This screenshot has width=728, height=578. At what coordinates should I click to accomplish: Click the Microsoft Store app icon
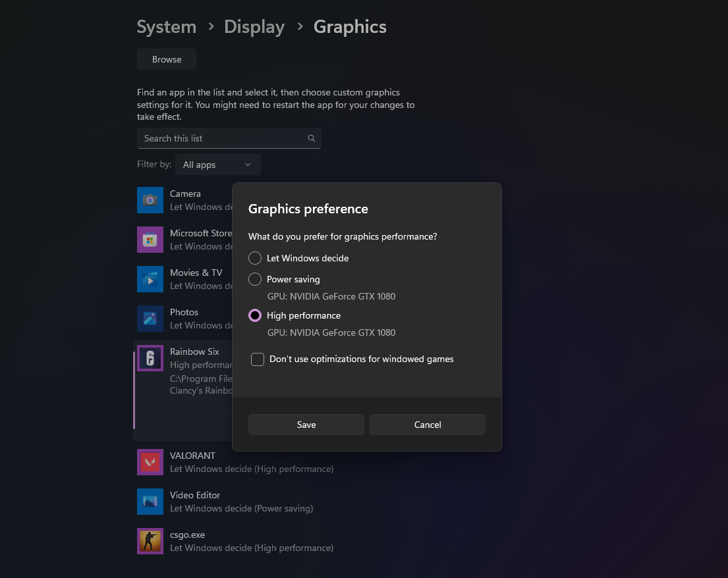pos(150,240)
